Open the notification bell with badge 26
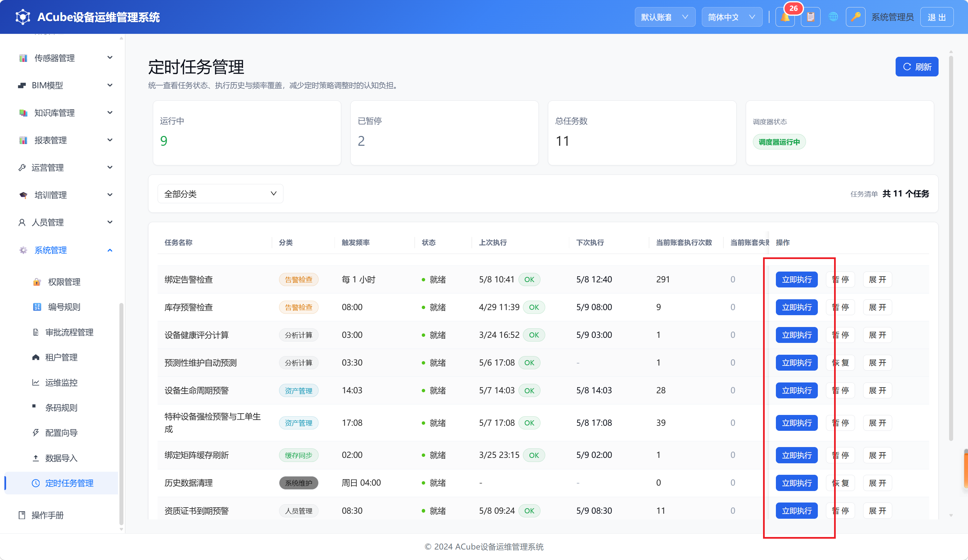Viewport: 968px width, 560px height. tap(785, 17)
